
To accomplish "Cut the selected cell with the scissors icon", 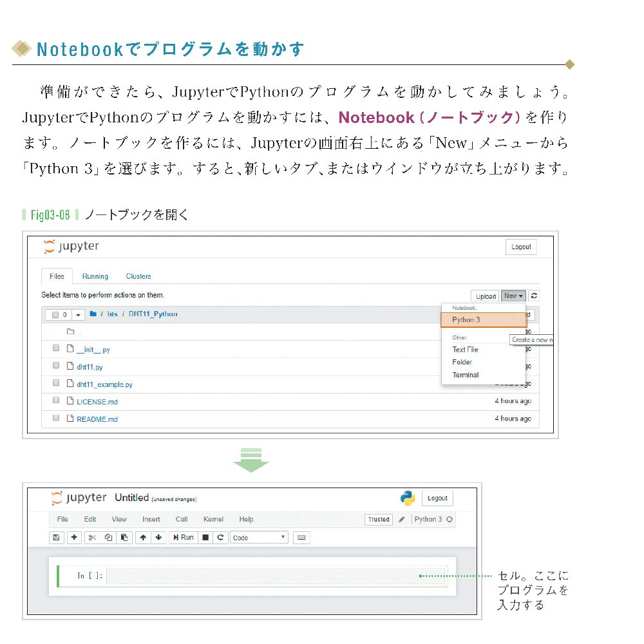I will tap(92, 537).
